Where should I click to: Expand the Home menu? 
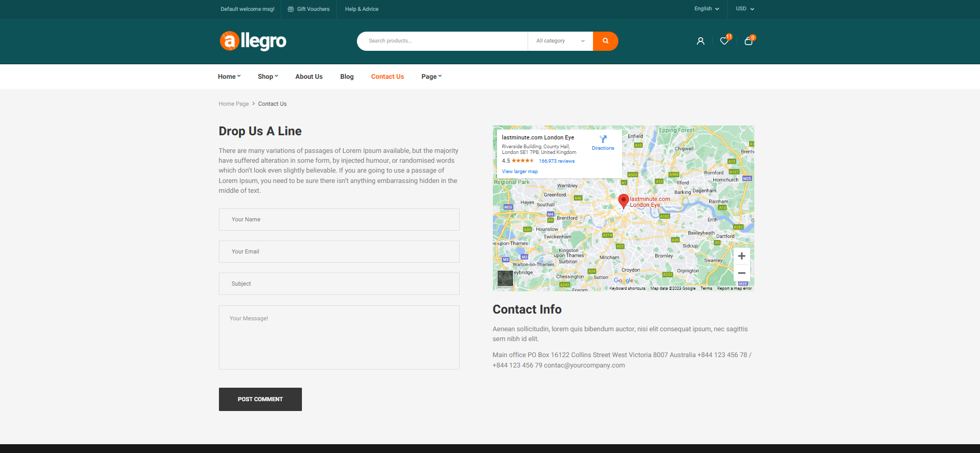pos(229,77)
